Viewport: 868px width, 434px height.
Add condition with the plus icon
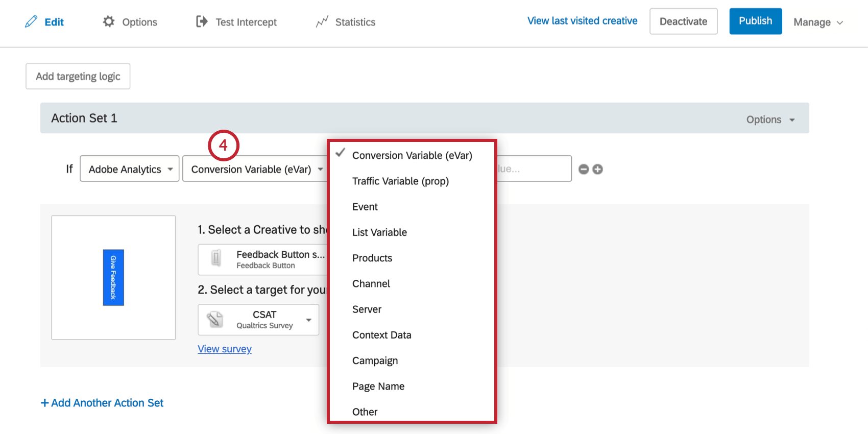[597, 169]
